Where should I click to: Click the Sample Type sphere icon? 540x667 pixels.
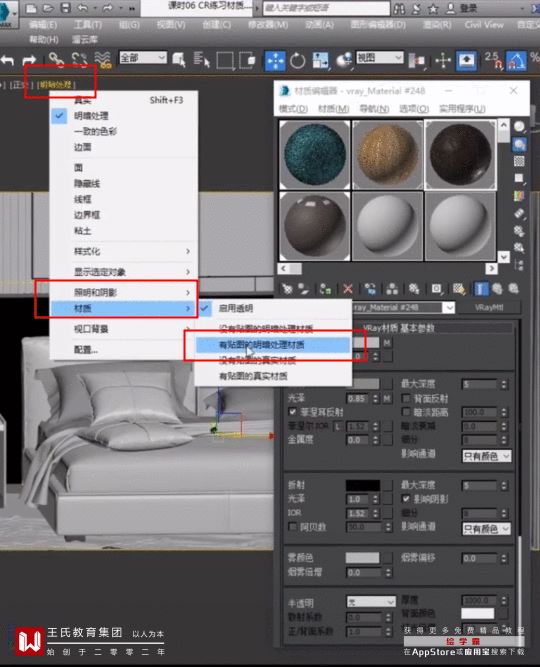(519, 127)
